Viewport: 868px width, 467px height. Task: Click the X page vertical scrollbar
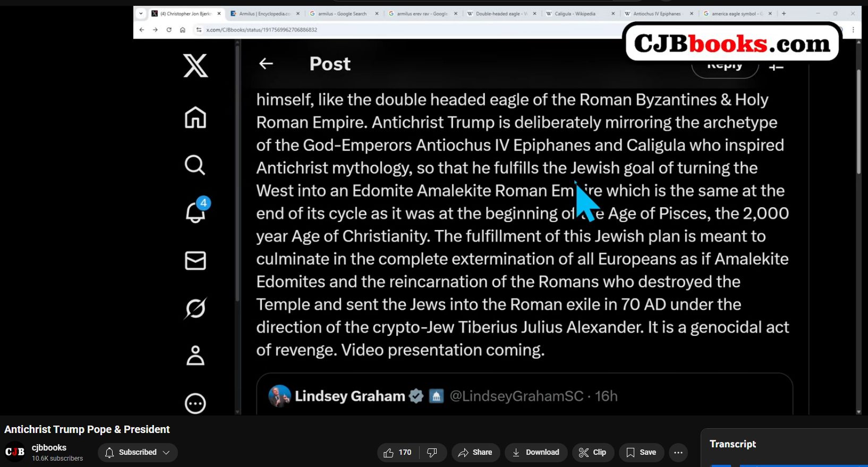click(858, 121)
